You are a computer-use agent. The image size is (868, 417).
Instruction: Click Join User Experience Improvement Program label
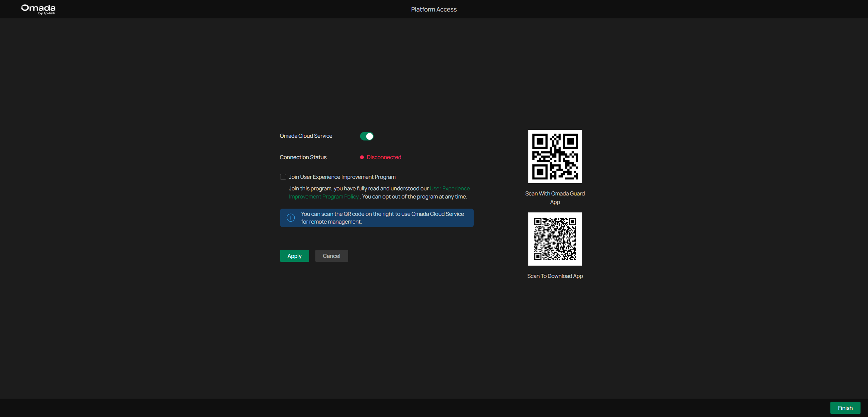point(342,177)
